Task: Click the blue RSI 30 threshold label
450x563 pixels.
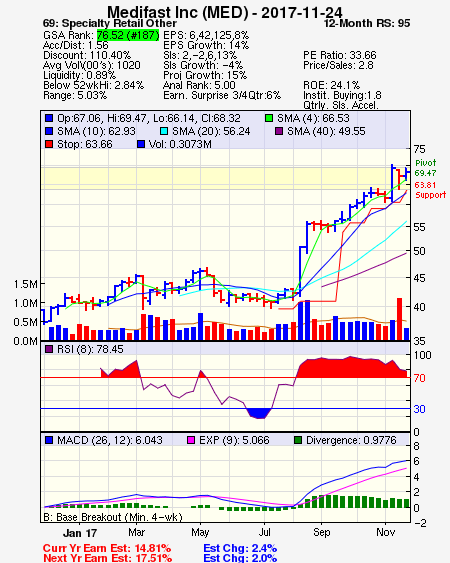Action: [419, 409]
